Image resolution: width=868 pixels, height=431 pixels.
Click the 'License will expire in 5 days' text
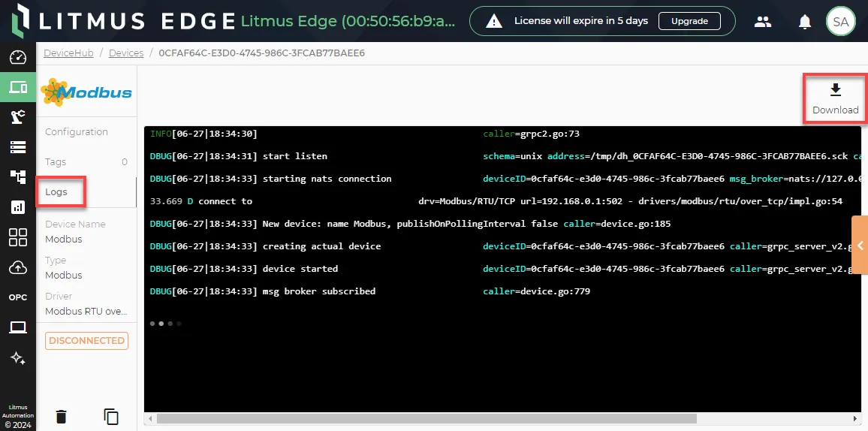tap(580, 21)
